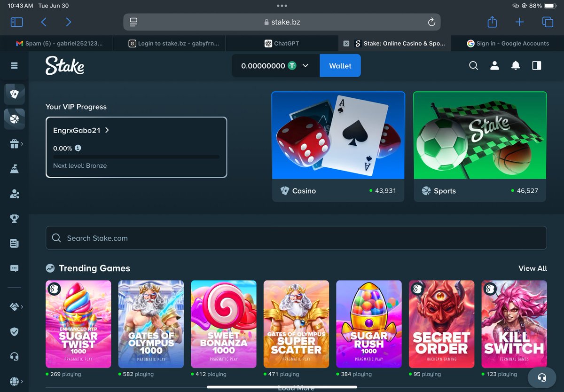The width and height of the screenshot is (564, 392).
Task: Click the Next level: Bronze text
Action: 80,165
